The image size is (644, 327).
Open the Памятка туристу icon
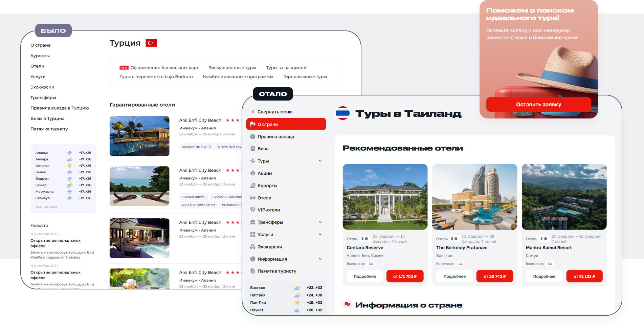coord(252,271)
